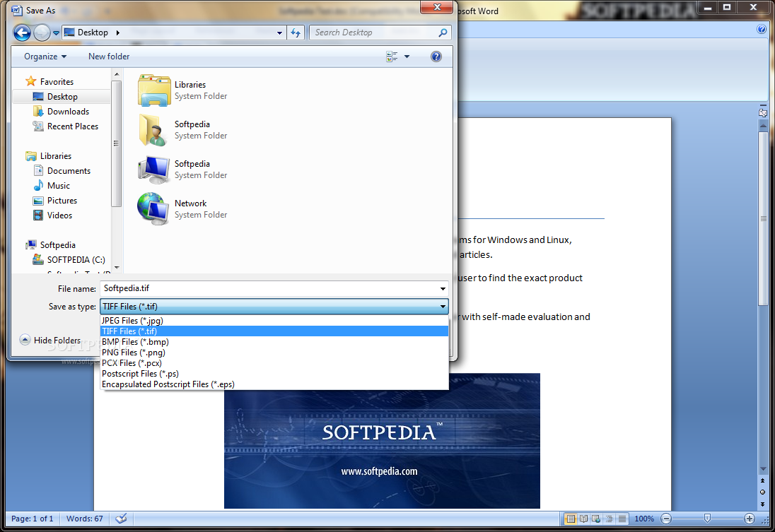Open the recent locations dropdown arrow
This screenshot has width=775, height=532.
56,33
